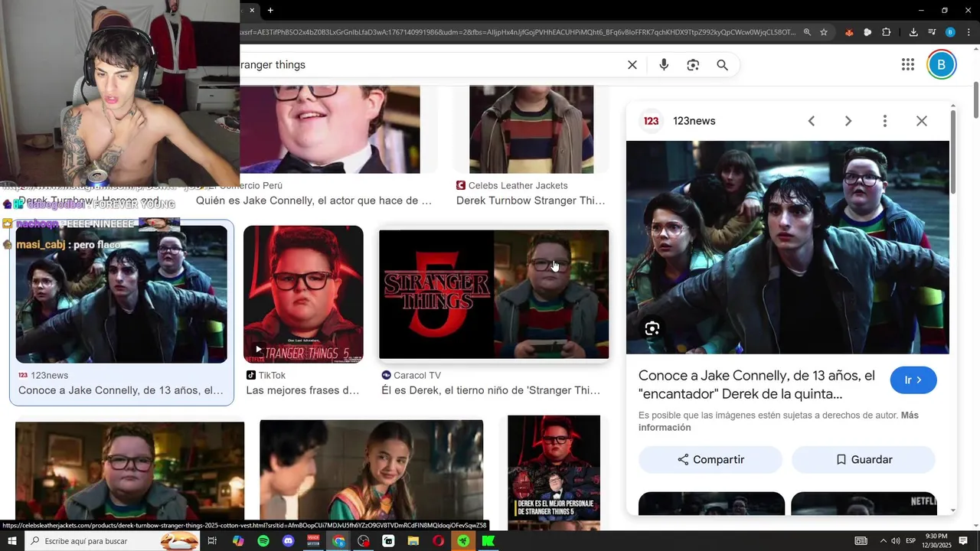Image resolution: width=980 pixels, height=551 pixels.
Task: Open Discord from the taskbar
Action: click(x=288, y=541)
